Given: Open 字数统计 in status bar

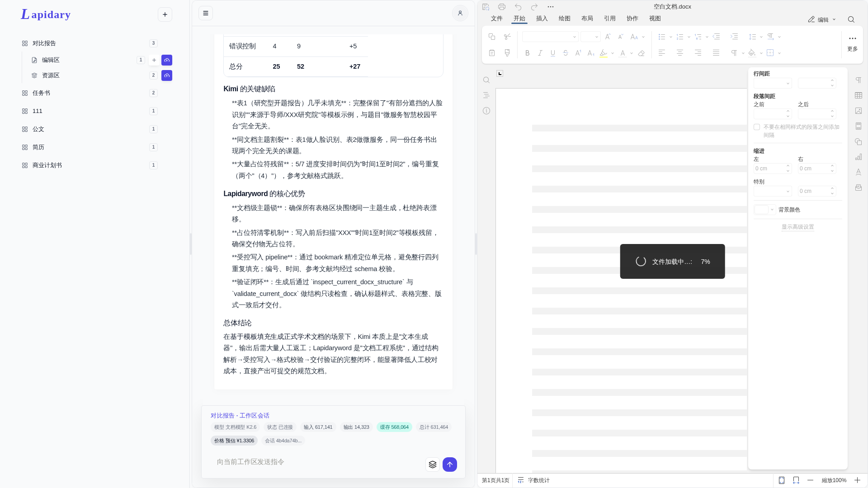Looking at the screenshot, I should (x=534, y=480).
